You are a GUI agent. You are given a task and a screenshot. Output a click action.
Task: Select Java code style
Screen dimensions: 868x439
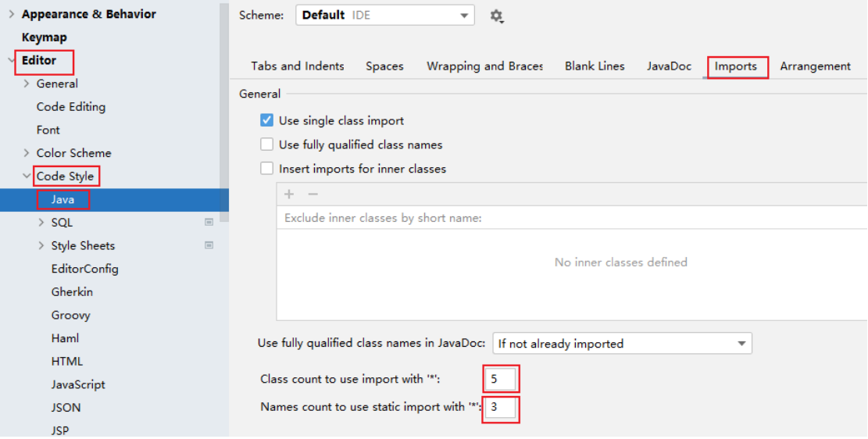pyautogui.click(x=63, y=199)
